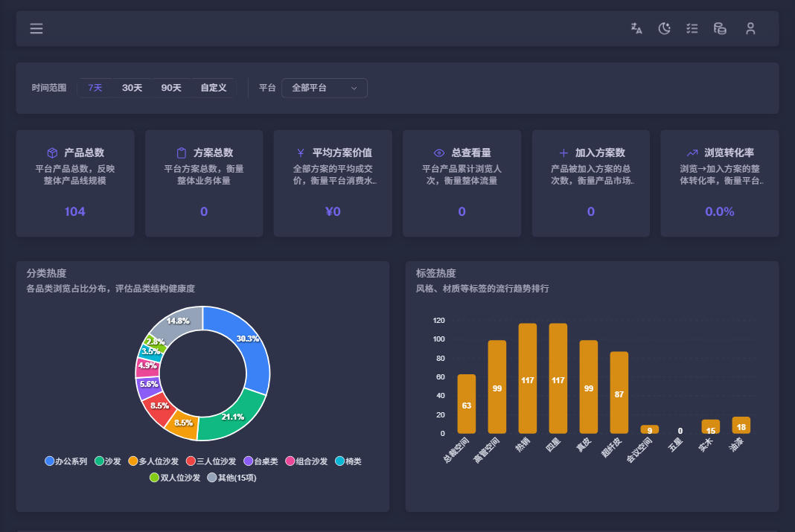Click the cube icon beside 产品总数
Viewport: 795px width, 532px height.
pyautogui.click(x=52, y=153)
